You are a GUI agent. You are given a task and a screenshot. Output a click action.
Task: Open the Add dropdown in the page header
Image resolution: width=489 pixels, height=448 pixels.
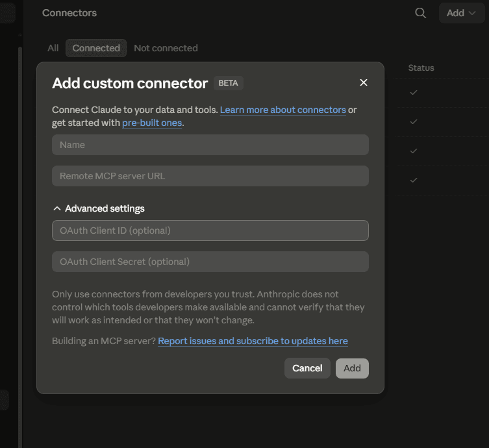point(461,13)
